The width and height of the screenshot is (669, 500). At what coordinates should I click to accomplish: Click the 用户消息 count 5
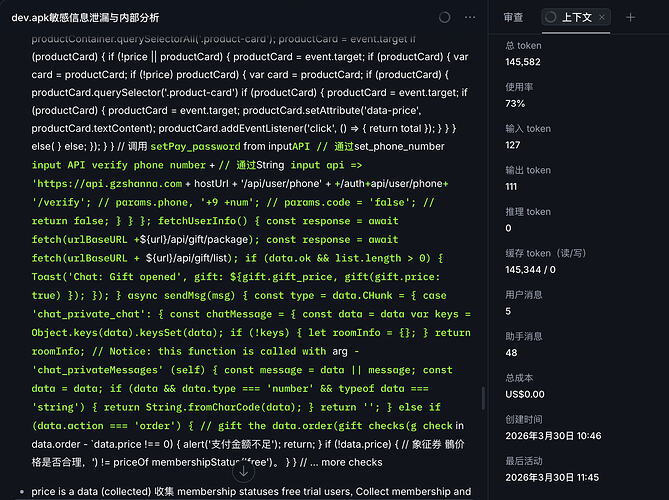coord(508,311)
